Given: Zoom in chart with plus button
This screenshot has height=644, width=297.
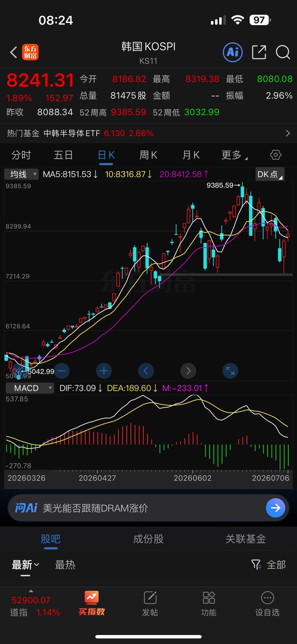Looking at the screenshot, I should click(104, 371).
